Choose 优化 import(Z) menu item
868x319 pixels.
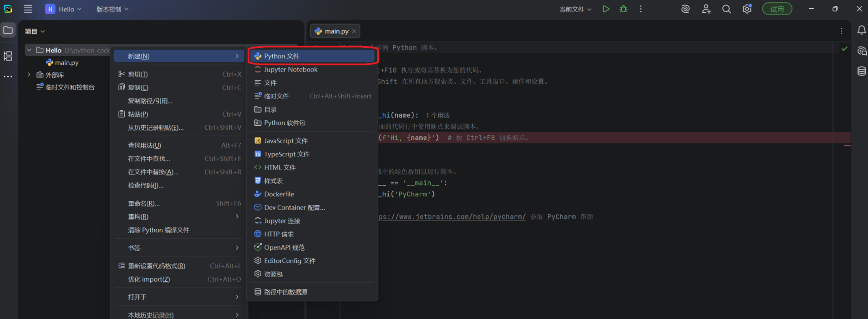click(x=179, y=279)
